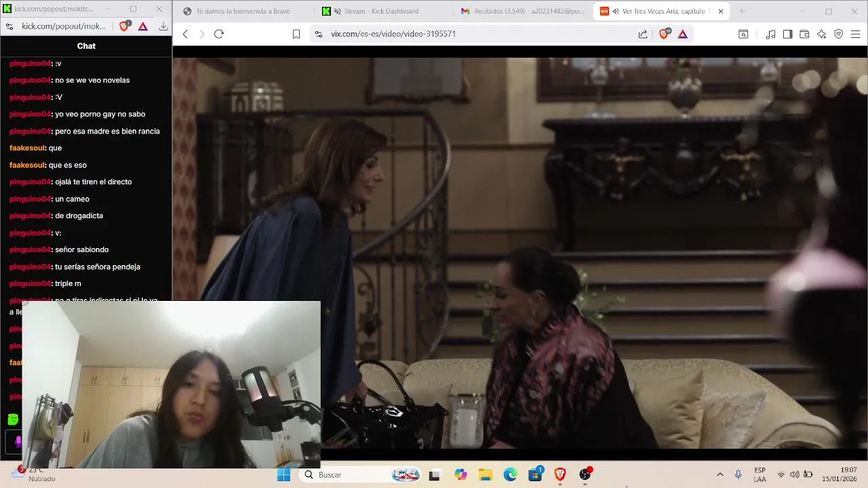Select message 'tu serías señora pendeja'
Image resolution: width=868 pixels, height=488 pixels.
[x=98, y=266]
